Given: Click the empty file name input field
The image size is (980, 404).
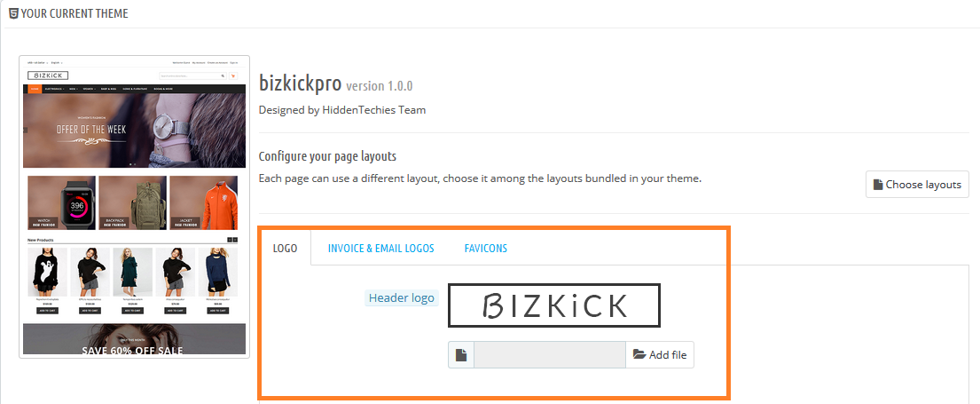Looking at the screenshot, I should click(x=550, y=355).
